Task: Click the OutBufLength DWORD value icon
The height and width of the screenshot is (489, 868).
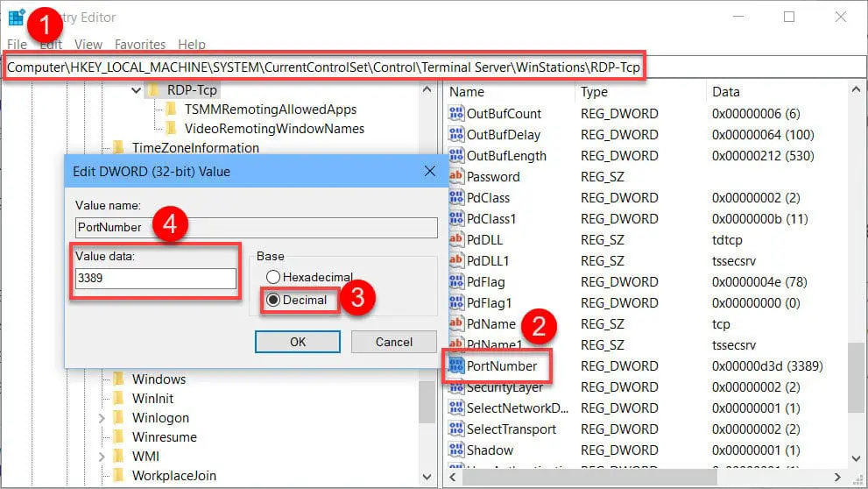Action: pyautogui.click(x=456, y=156)
